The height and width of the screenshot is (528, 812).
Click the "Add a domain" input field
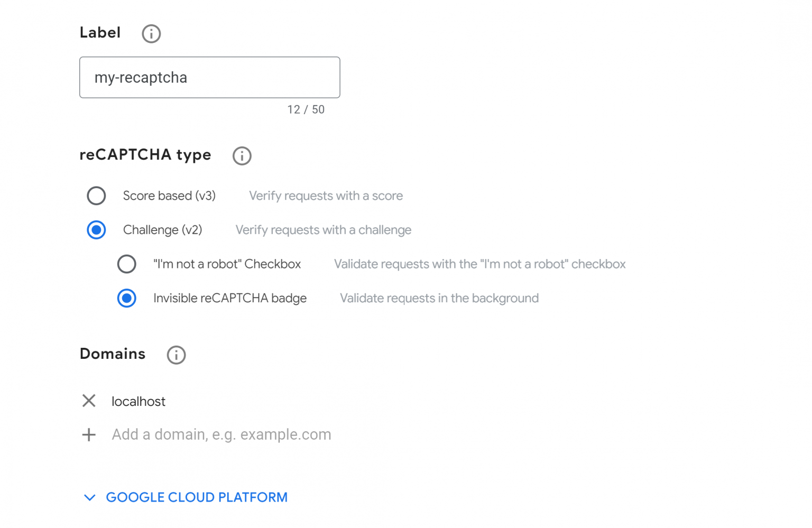click(222, 434)
